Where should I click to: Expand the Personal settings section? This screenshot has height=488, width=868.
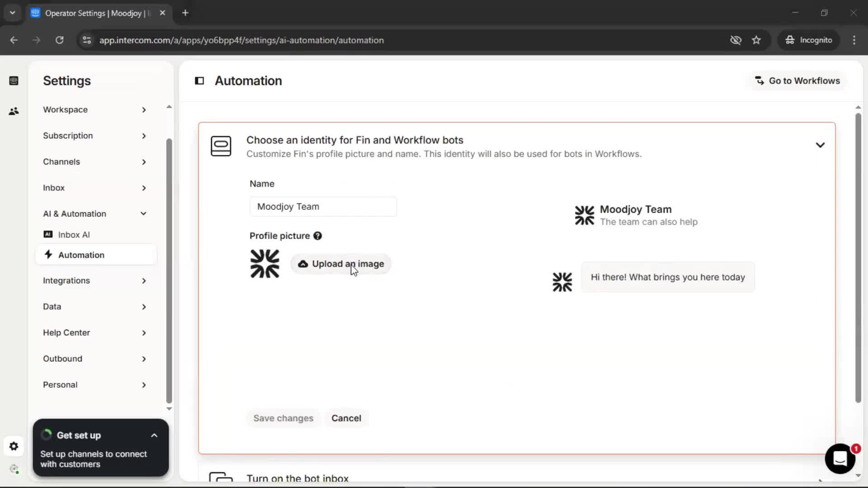95,385
